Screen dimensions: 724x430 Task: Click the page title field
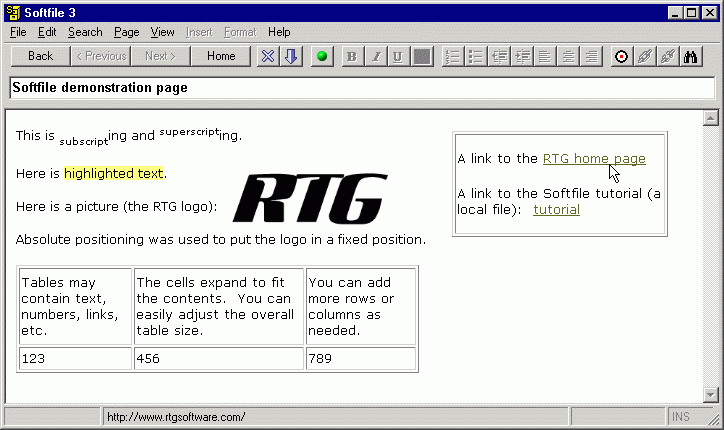(362, 88)
